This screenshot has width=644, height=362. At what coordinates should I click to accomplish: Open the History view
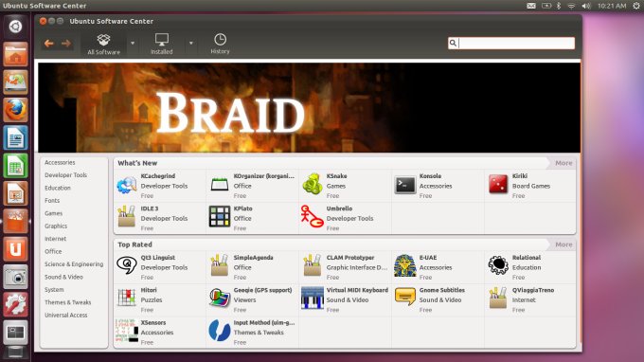point(220,44)
